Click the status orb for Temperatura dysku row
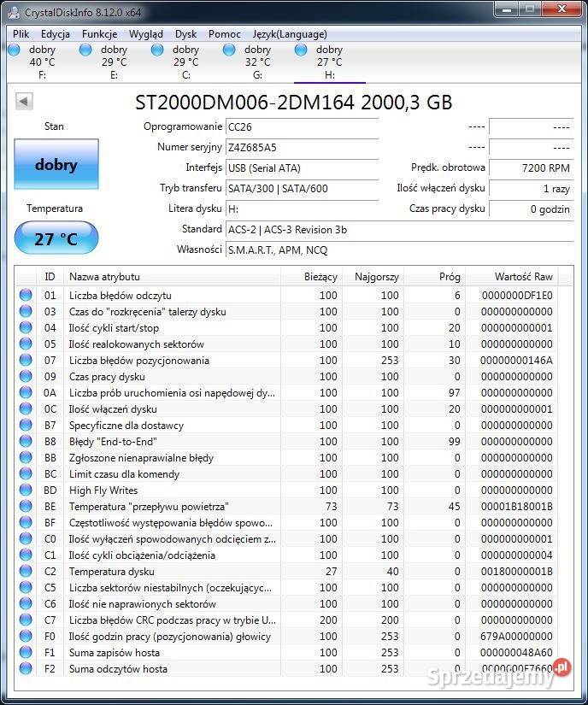Viewport: 588px width, 705px height. pyautogui.click(x=26, y=572)
